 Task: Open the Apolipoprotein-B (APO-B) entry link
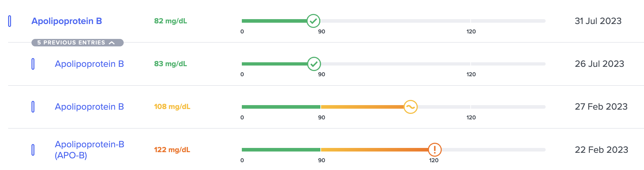[x=90, y=150]
